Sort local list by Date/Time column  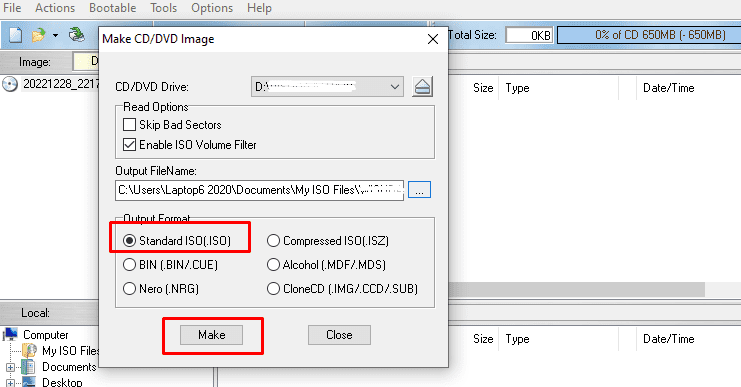668,339
